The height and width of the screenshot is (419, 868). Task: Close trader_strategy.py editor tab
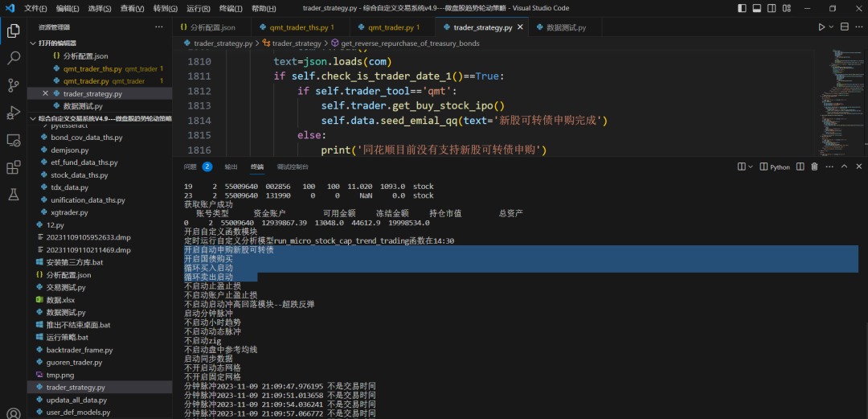pos(520,27)
